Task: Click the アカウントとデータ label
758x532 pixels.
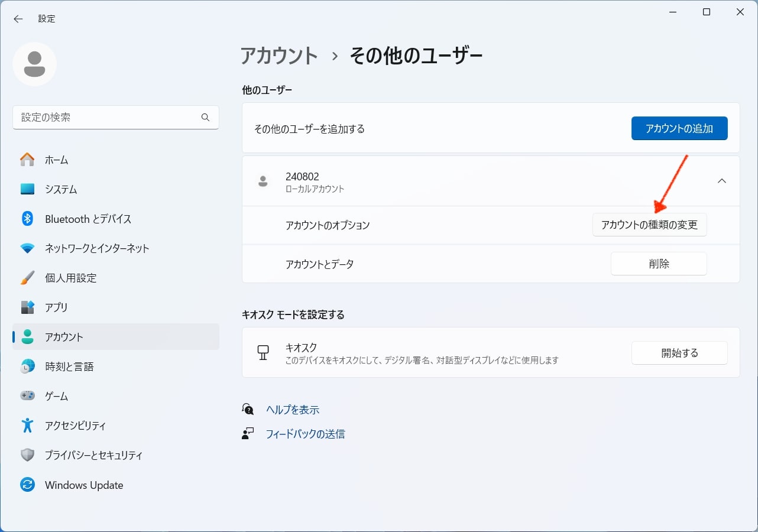Action: [320, 264]
